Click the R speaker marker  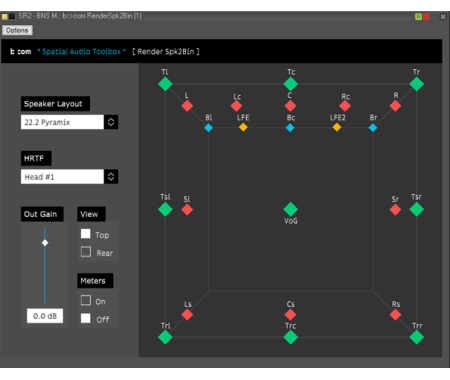point(395,106)
